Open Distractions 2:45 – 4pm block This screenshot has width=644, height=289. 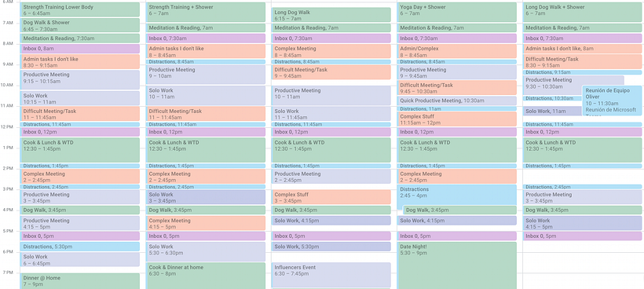(x=457, y=194)
